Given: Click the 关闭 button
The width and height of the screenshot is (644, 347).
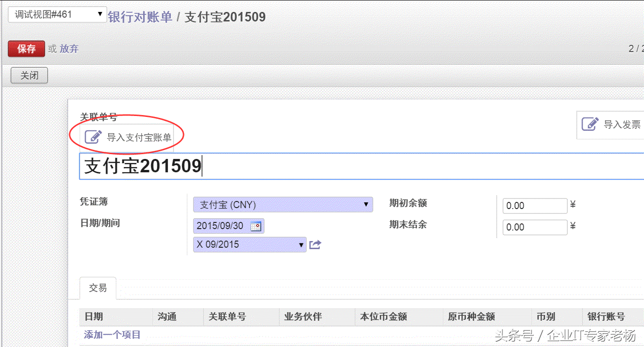Looking at the screenshot, I should [x=29, y=75].
